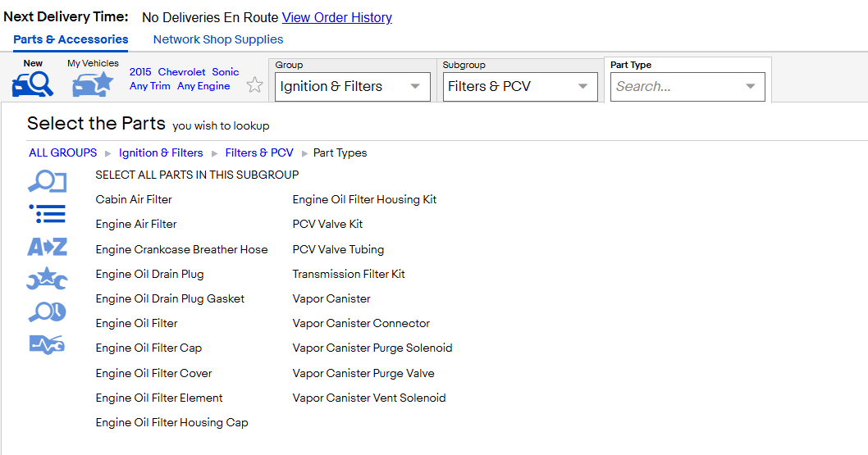Image resolution: width=868 pixels, height=455 pixels.
Task: Select Cabin Air Filter part type
Action: [134, 199]
